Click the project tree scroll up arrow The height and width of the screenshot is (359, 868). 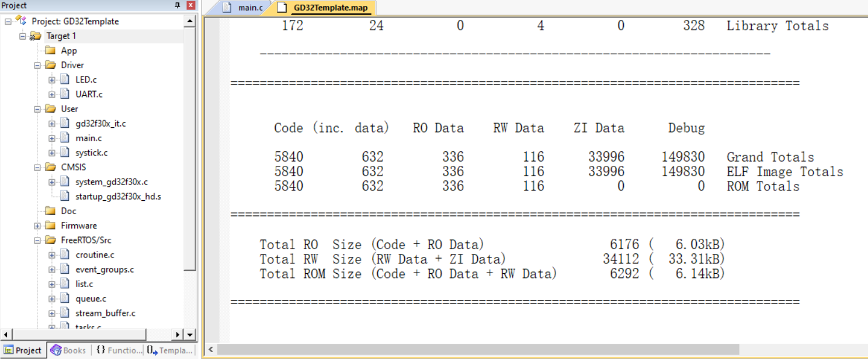pyautogui.click(x=190, y=21)
